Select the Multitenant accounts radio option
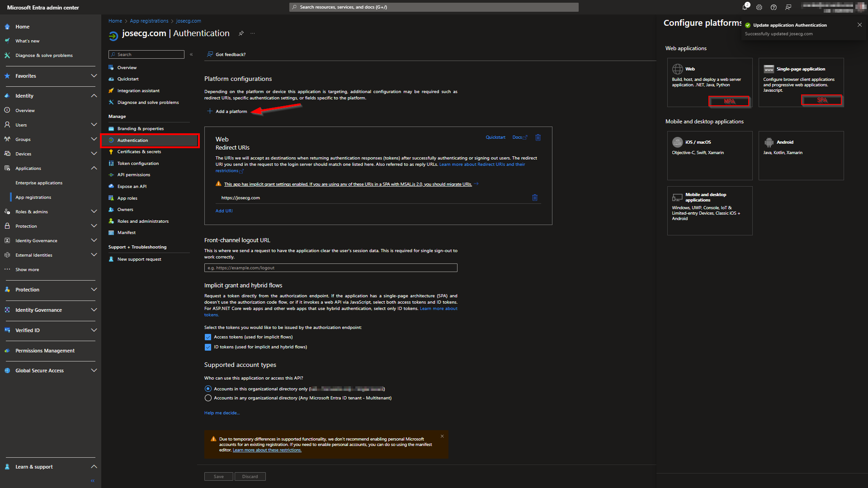 click(x=208, y=398)
